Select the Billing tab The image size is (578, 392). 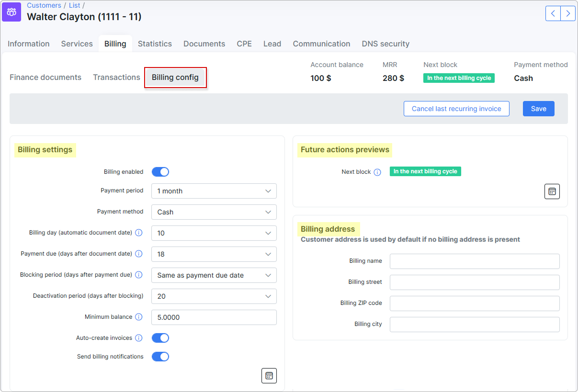pyautogui.click(x=115, y=44)
